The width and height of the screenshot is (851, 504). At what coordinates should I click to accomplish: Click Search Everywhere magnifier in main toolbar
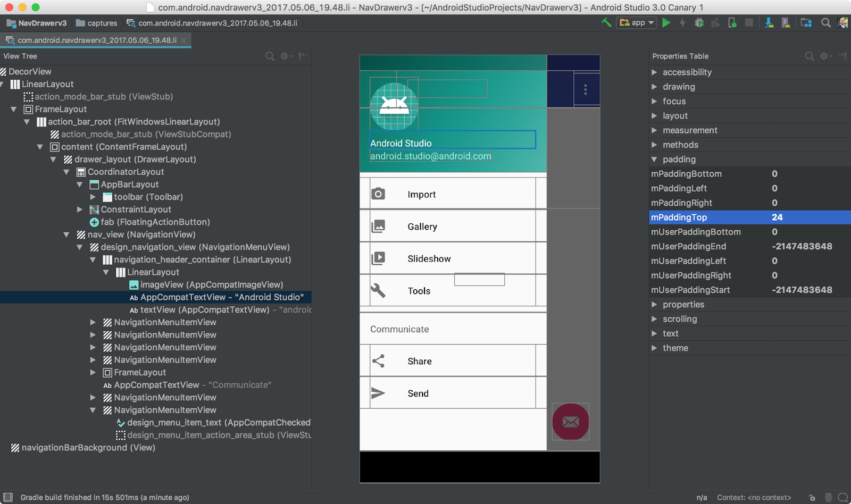click(x=826, y=23)
